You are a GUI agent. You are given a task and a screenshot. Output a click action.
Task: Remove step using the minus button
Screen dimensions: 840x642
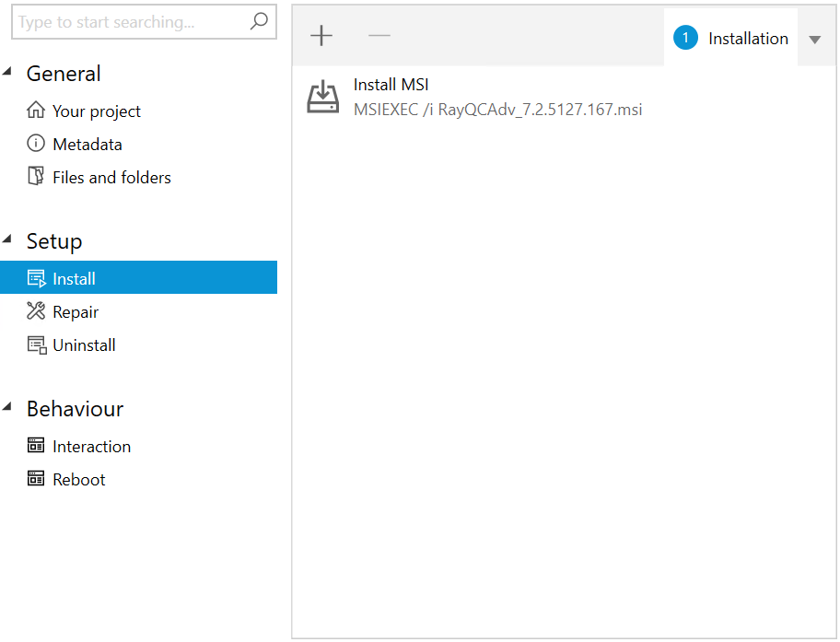pos(379,36)
